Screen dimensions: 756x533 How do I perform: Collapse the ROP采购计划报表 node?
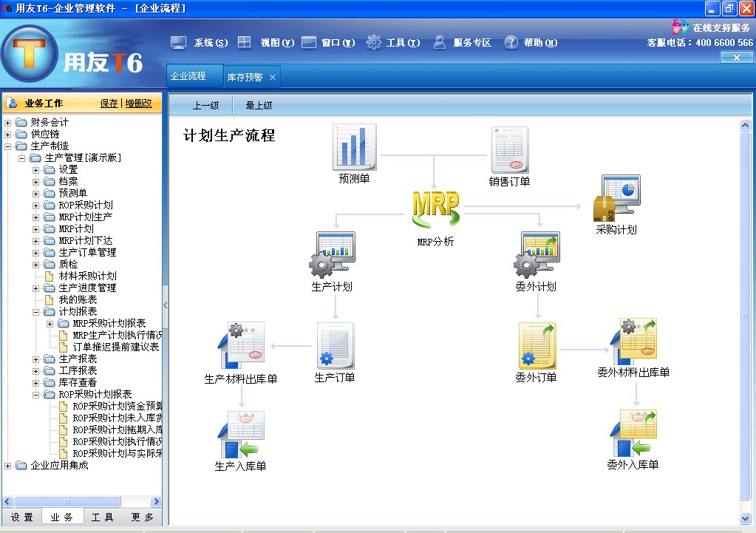coord(35,395)
